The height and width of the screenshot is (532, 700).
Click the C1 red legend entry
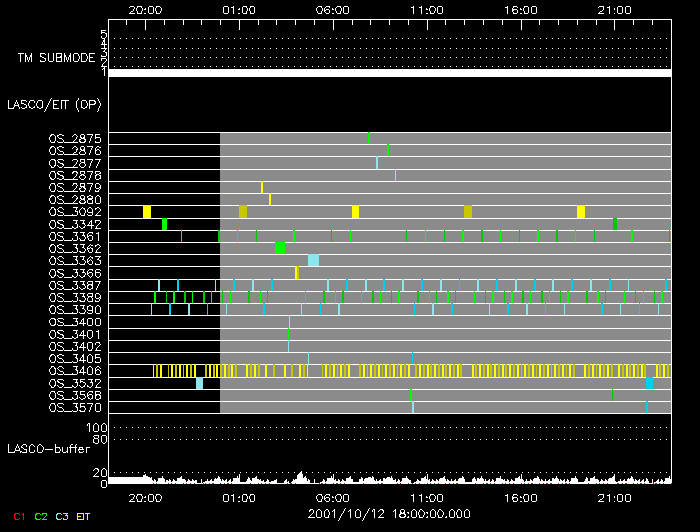click(x=17, y=516)
